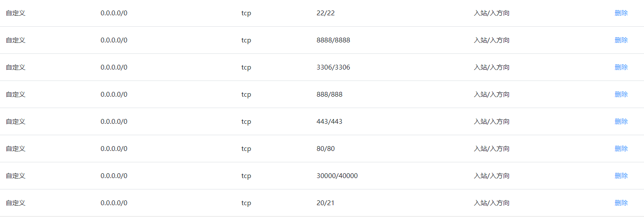The image size is (644, 217).
Task: Click 删除 on the 80/80 row
Action: tap(621, 149)
